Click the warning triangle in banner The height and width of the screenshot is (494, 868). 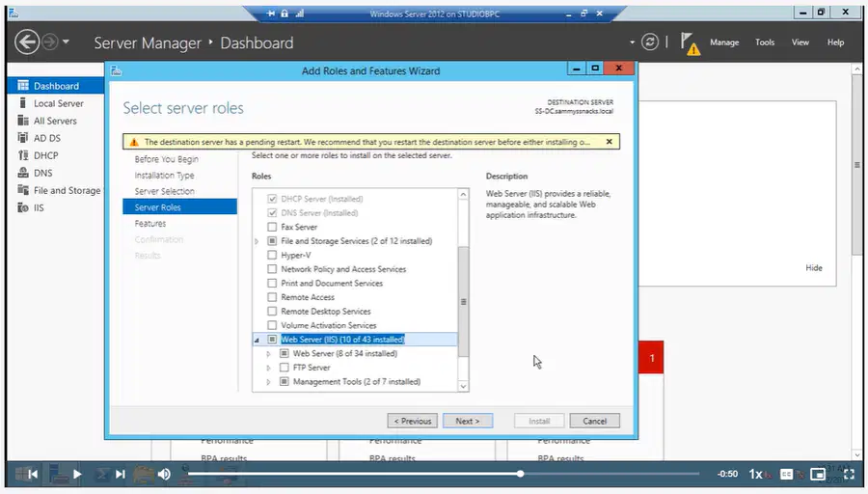tap(134, 143)
